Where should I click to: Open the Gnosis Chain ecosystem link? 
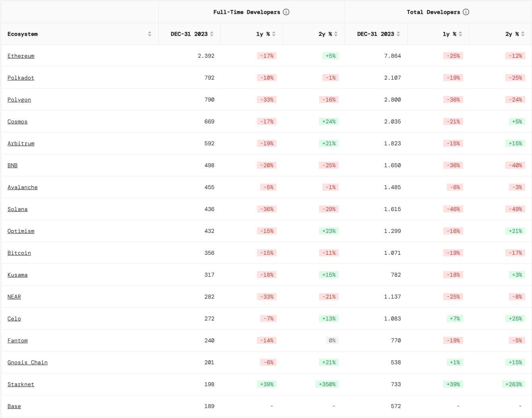pos(27,362)
